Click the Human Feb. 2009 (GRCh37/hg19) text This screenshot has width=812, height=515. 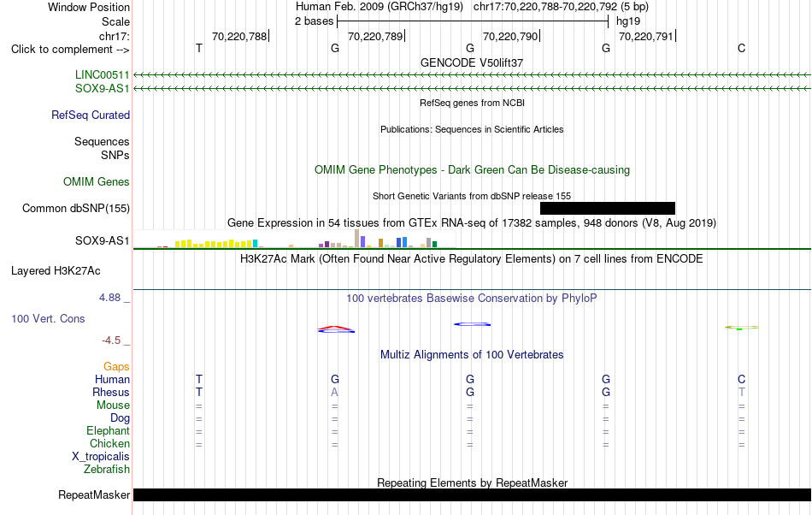point(381,7)
